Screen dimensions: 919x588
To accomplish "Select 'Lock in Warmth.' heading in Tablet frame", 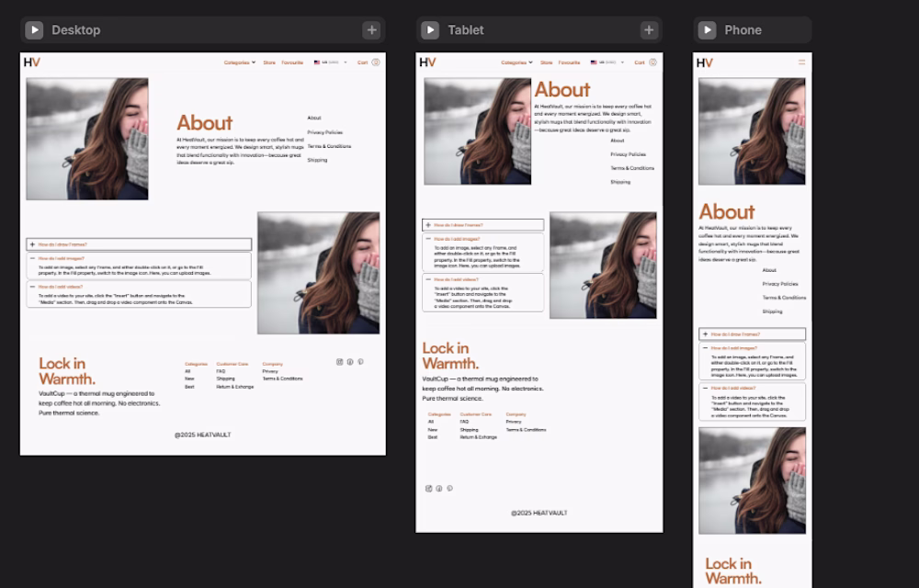I will (450, 356).
